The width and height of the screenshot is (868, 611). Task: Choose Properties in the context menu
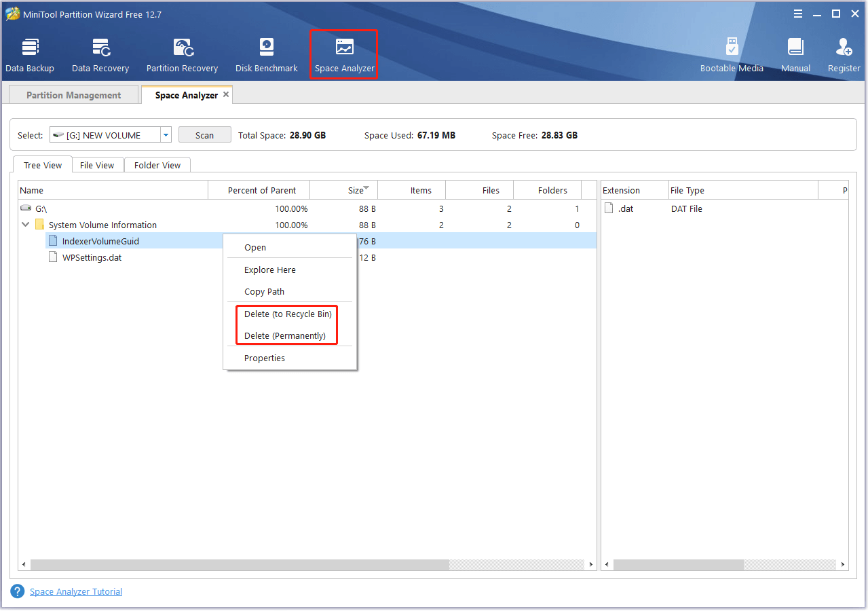click(290, 358)
